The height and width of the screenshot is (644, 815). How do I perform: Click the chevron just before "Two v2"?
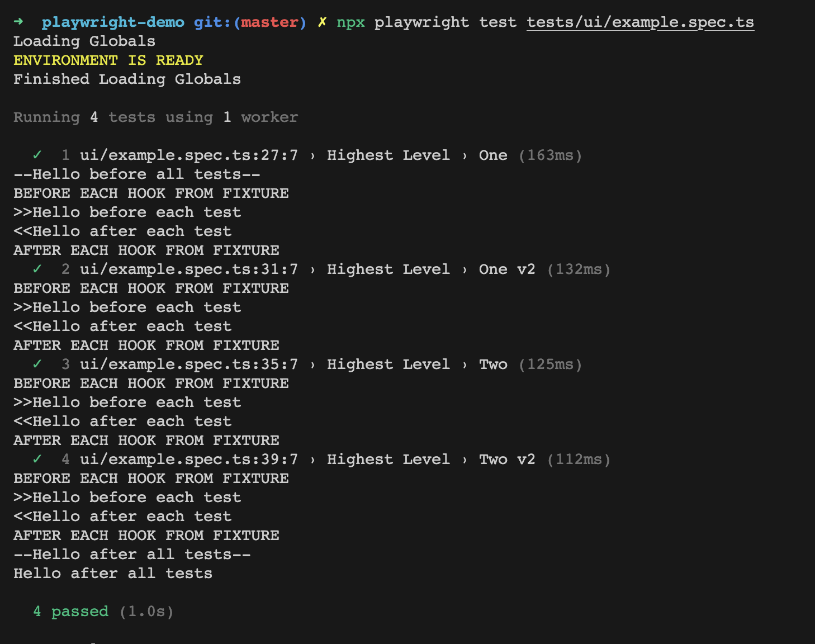465,460
